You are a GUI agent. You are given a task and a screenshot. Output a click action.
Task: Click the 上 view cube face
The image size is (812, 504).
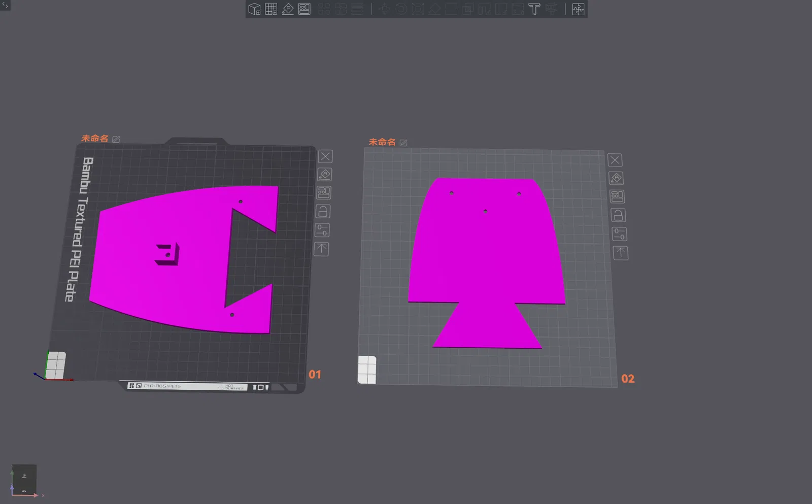pos(24,476)
